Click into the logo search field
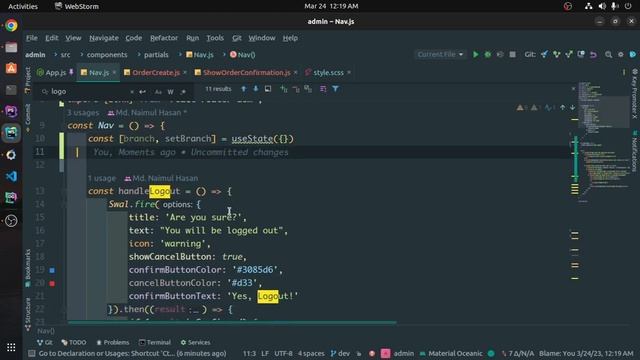Screen dimensions: 640x360 90,91
